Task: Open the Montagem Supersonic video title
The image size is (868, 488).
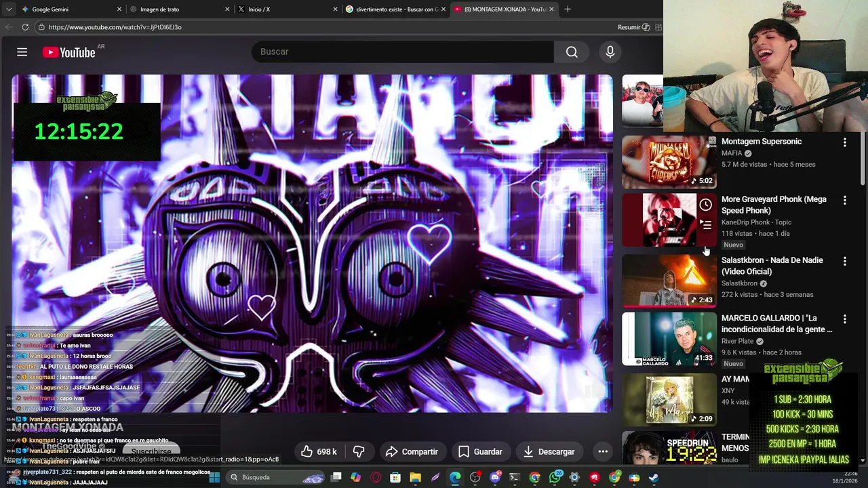Action: [x=762, y=142]
